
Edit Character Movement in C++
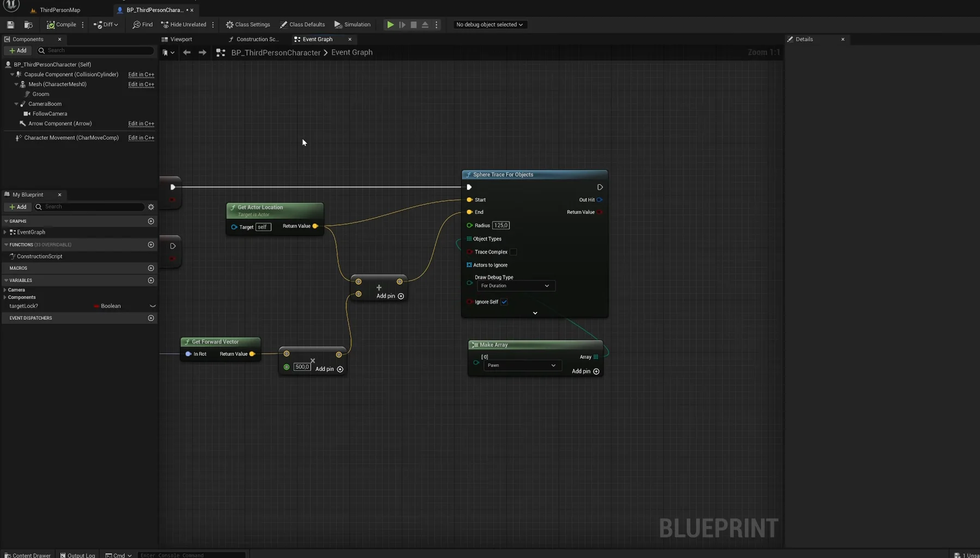point(141,138)
